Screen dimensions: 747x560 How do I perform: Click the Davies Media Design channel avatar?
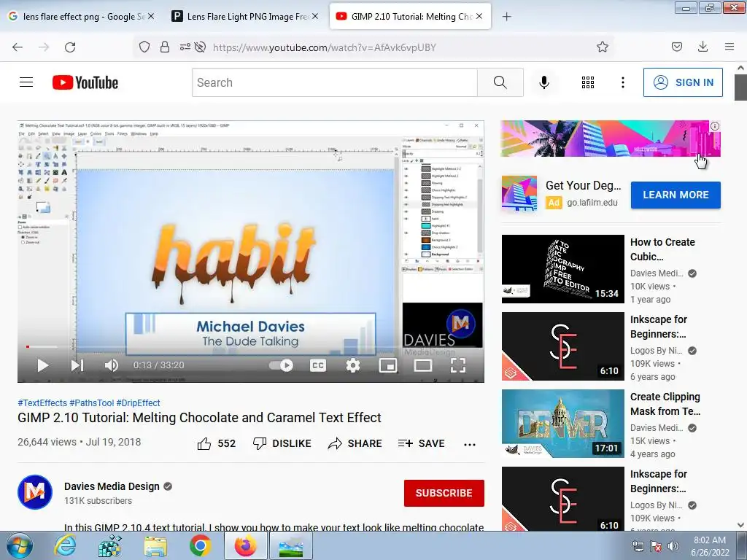(x=35, y=492)
